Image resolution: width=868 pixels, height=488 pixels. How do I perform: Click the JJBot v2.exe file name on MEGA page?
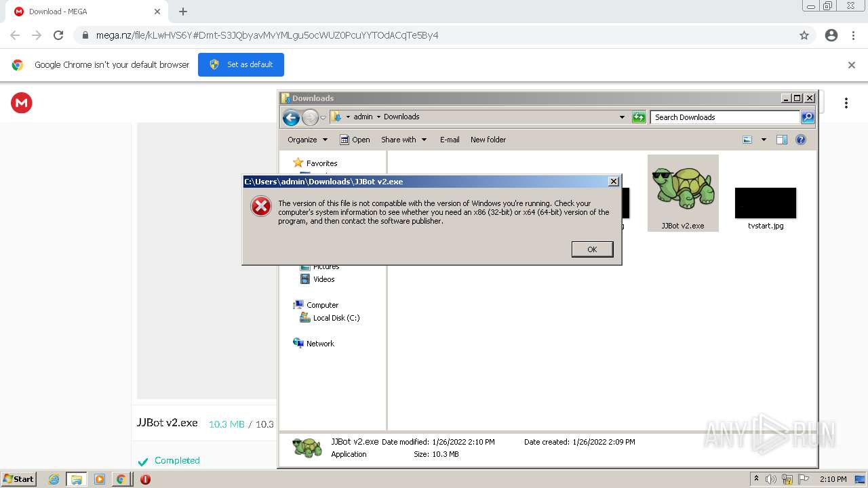click(x=167, y=423)
